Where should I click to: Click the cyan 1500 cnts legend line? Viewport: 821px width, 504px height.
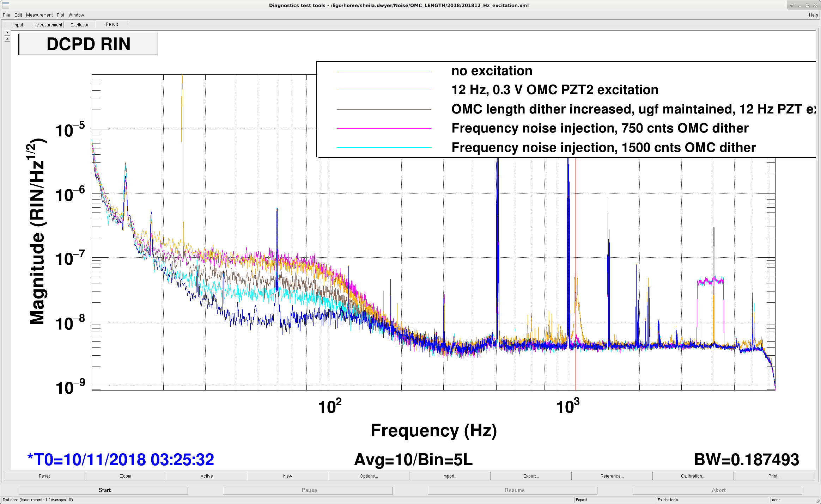tap(384, 147)
